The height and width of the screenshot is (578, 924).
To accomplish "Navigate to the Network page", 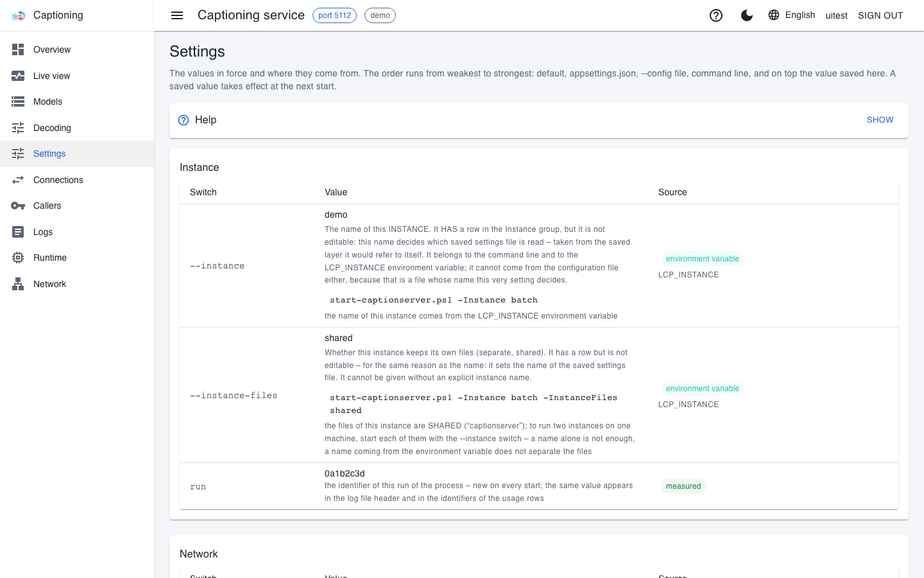I will 77,284.
